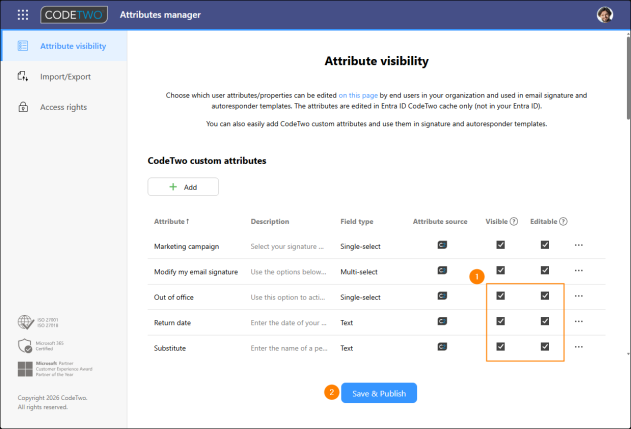Click attribute source icon for Substitute
The height and width of the screenshot is (429, 631).
click(x=442, y=346)
